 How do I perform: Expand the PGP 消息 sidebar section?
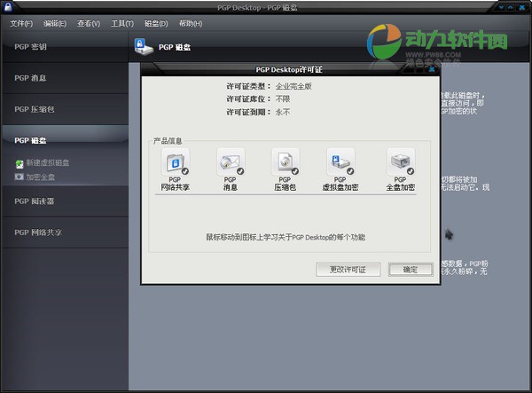click(64, 78)
